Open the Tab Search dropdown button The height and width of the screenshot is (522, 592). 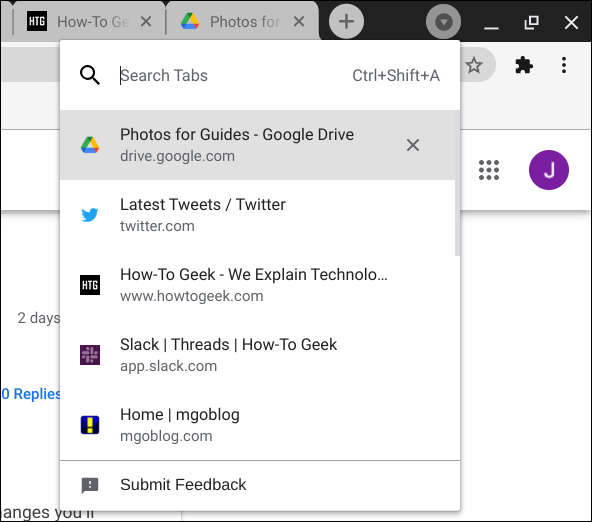(x=443, y=22)
